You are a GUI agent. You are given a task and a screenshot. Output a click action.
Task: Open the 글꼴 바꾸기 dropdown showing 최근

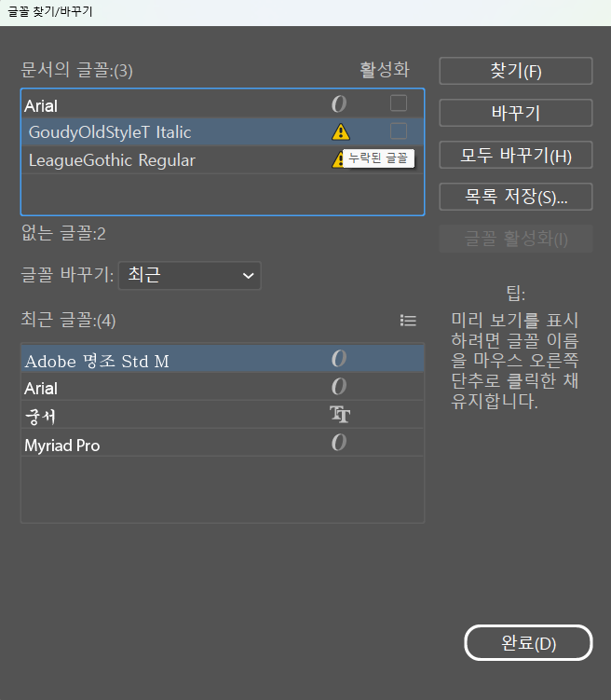(190, 276)
